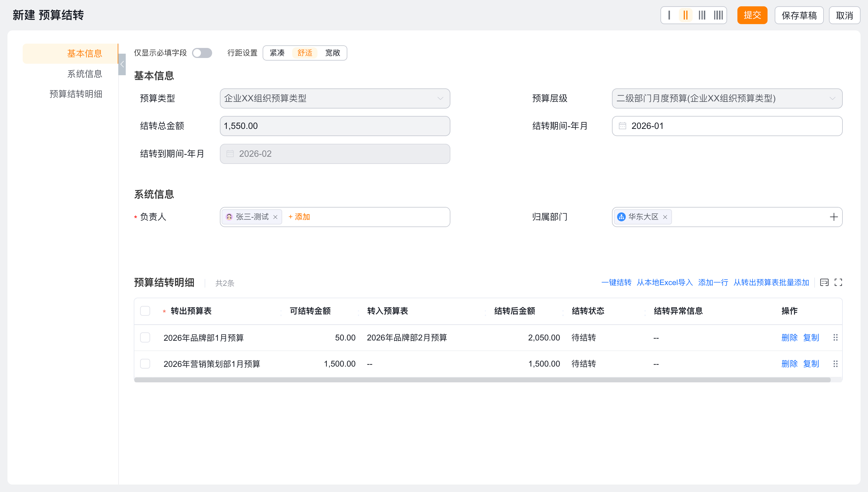Go to 预算结转明细 section in sidebar
Screen dimensions: 868x492
[x=76, y=94]
